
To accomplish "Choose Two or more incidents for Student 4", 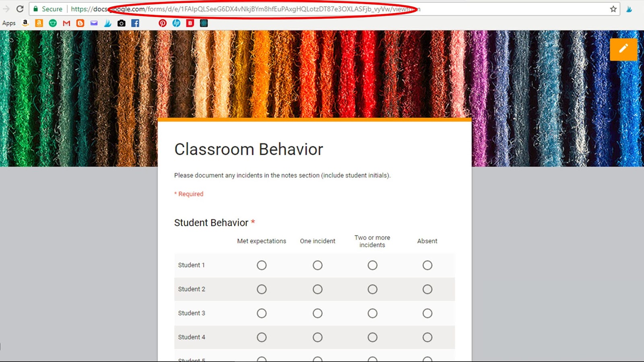I will [x=372, y=337].
